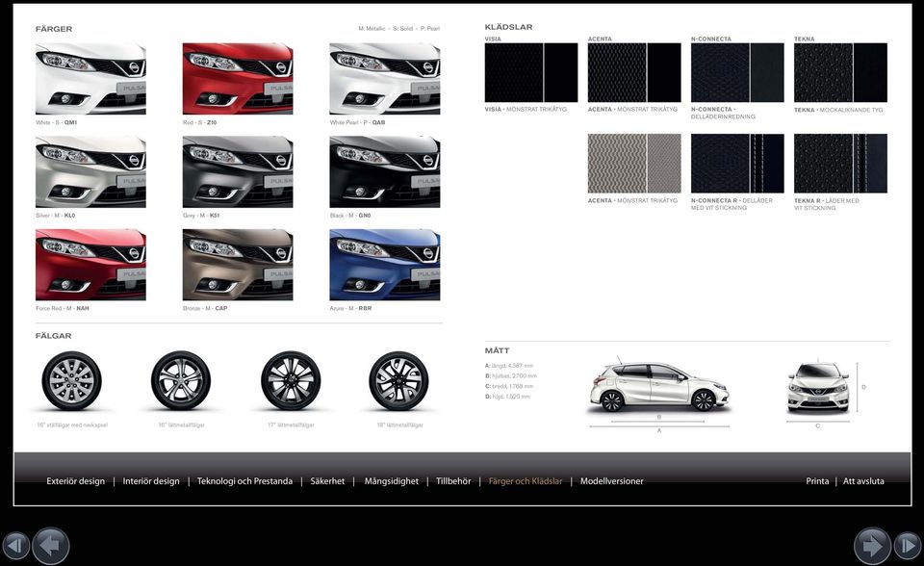Select the black Acenta upholstery swatch
The height and width of the screenshot is (566, 924).
[x=634, y=72]
